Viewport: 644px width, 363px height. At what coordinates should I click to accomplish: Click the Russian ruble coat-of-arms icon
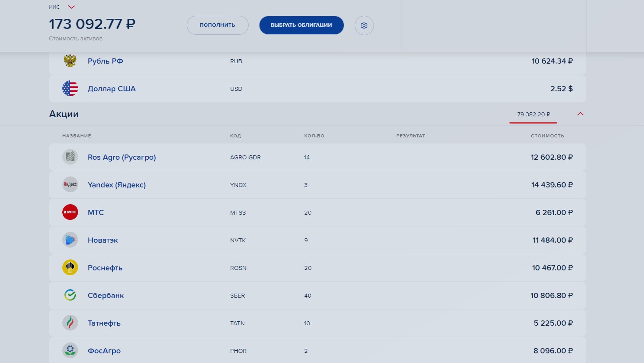[x=70, y=61]
